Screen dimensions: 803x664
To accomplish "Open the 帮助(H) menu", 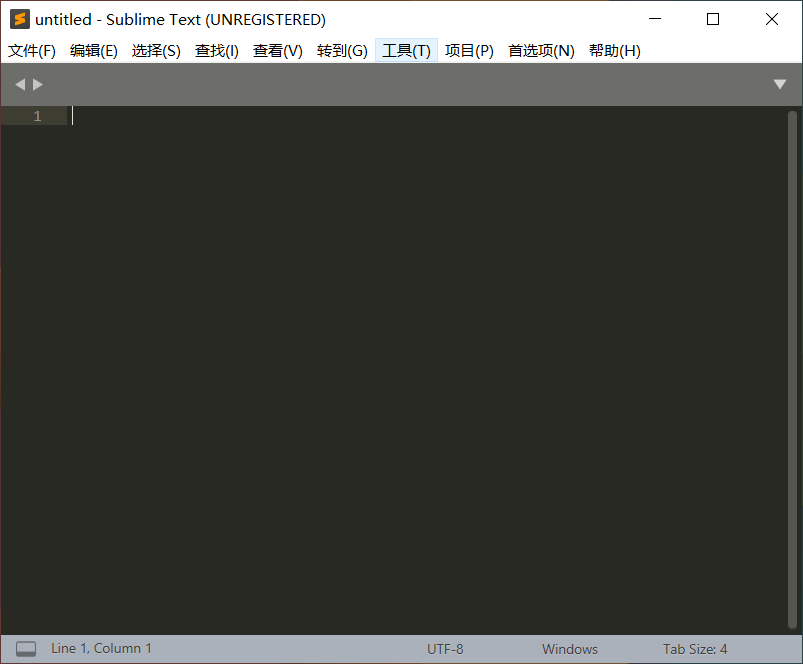I will pos(615,51).
